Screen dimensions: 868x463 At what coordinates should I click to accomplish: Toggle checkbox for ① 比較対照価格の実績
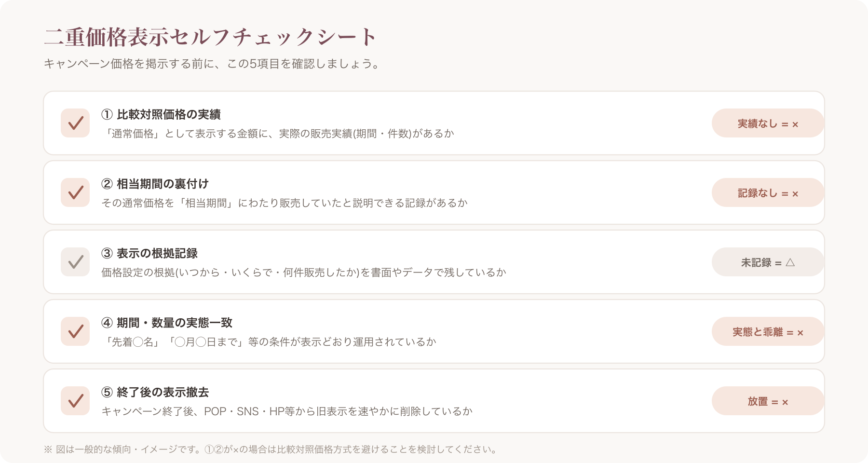75,123
